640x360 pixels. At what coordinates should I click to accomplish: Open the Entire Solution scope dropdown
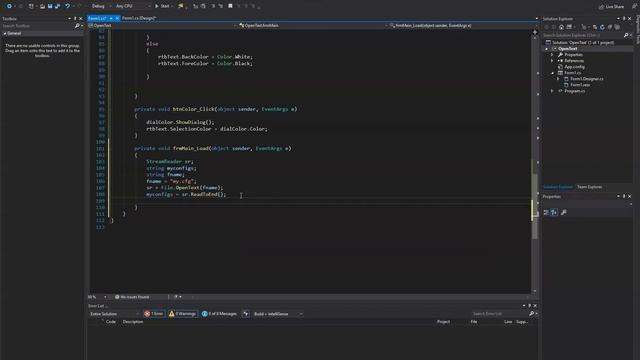click(114, 314)
